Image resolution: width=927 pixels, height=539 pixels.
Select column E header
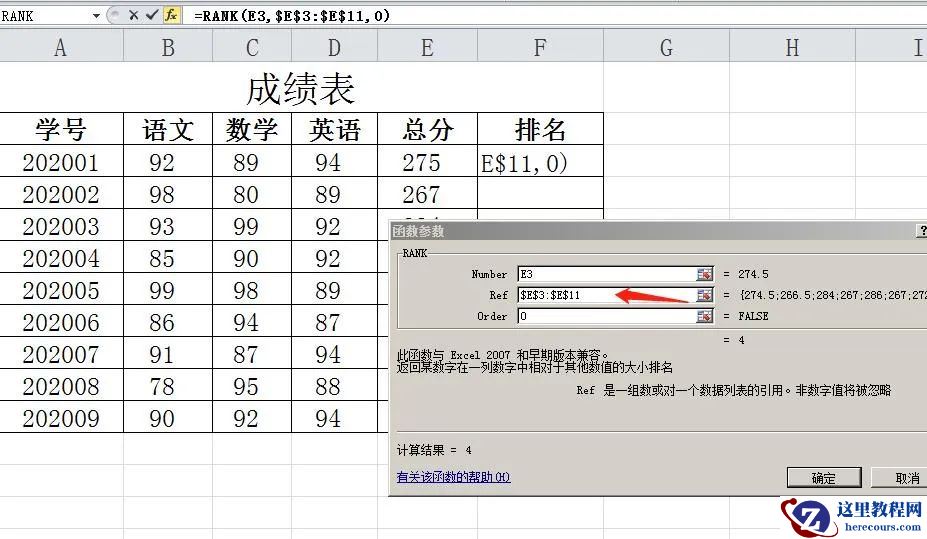427,46
